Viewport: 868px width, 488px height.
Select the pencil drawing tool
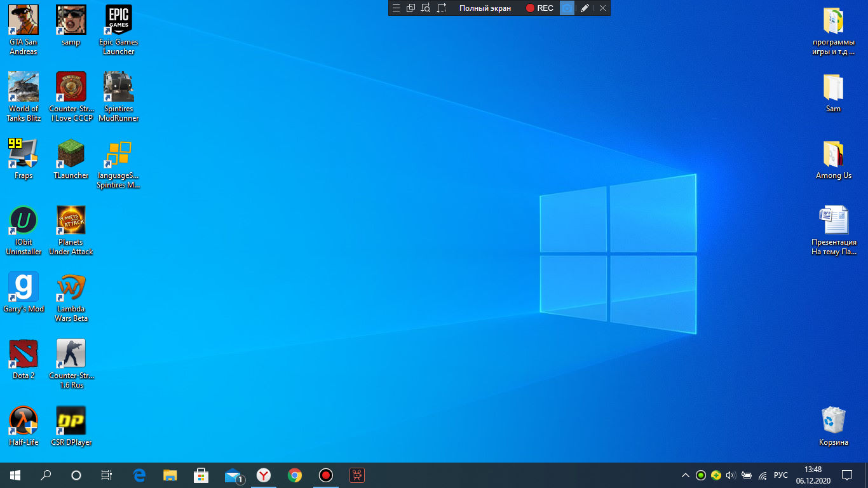point(585,8)
